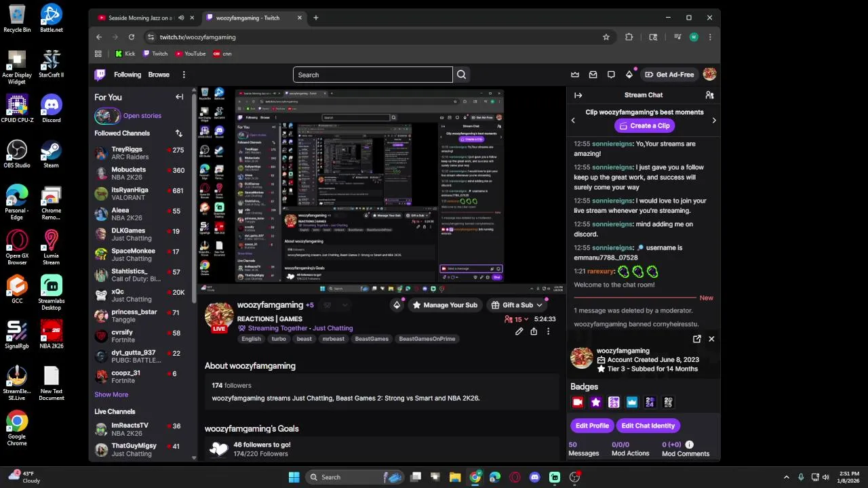
Task: Click the share stream icon
Action: click(534, 331)
